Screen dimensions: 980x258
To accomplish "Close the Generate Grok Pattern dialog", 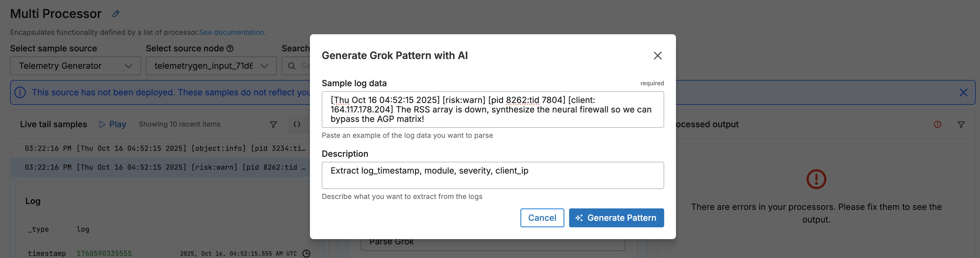I will tap(657, 55).
